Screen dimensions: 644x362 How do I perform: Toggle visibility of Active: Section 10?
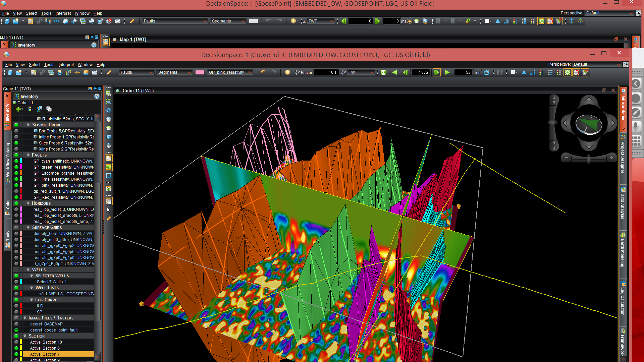[x=16, y=342]
